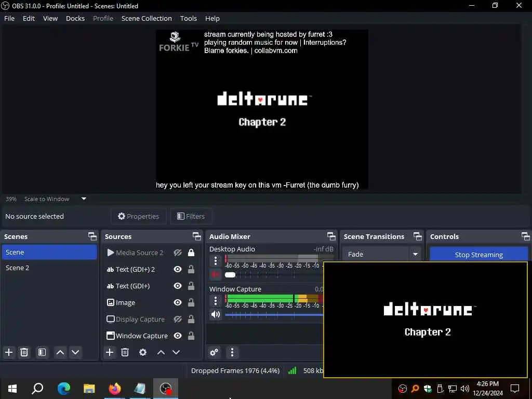Open scene filters icon in Scenes panel
The width and height of the screenshot is (532, 399).
tap(42, 352)
